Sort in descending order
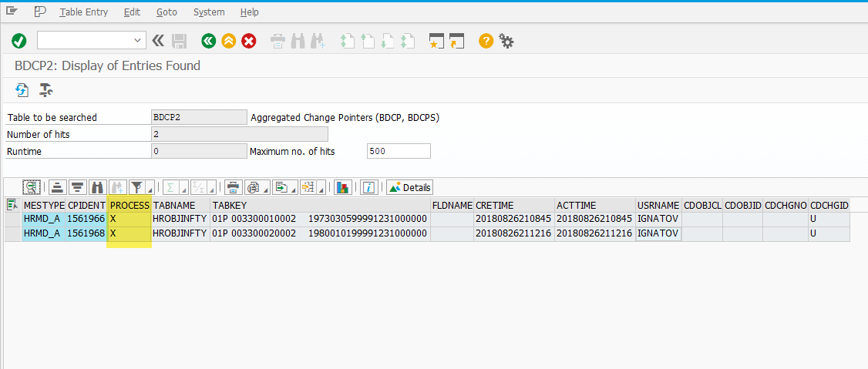The image size is (868, 369). click(x=78, y=187)
